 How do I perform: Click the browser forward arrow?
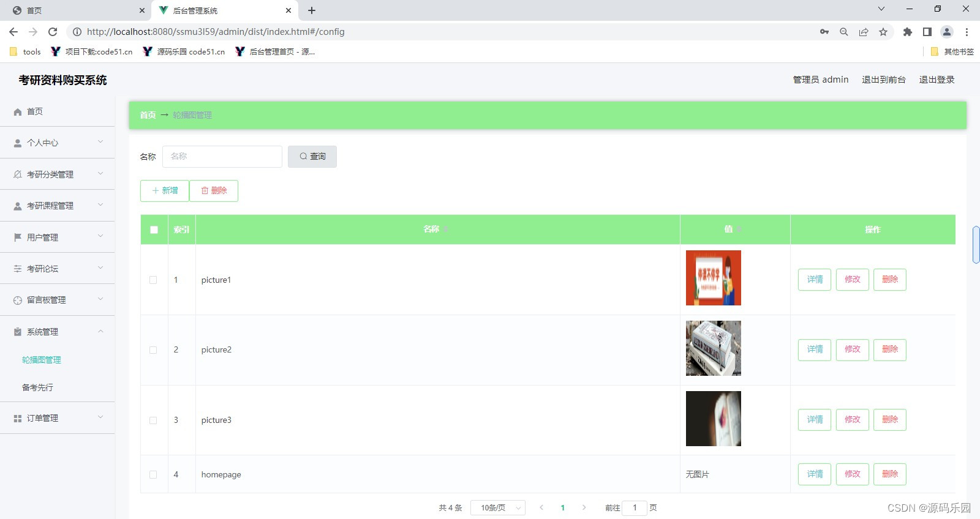pyautogui.click(x=33, y=32)
